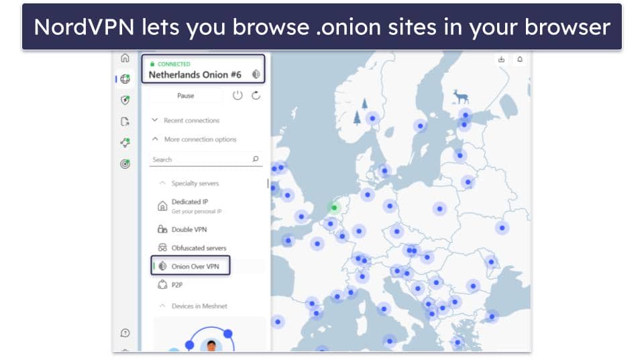Select the globe VPN map sidebar icon

125,79
